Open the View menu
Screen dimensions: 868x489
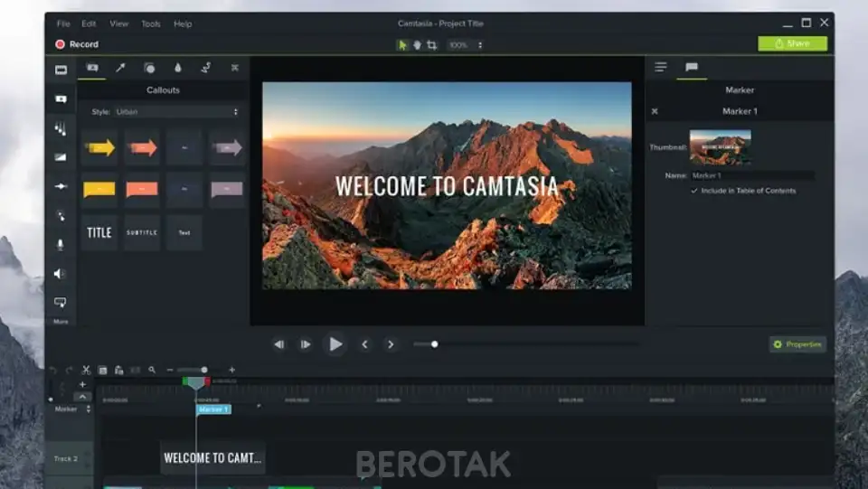[x=118, y=24]
